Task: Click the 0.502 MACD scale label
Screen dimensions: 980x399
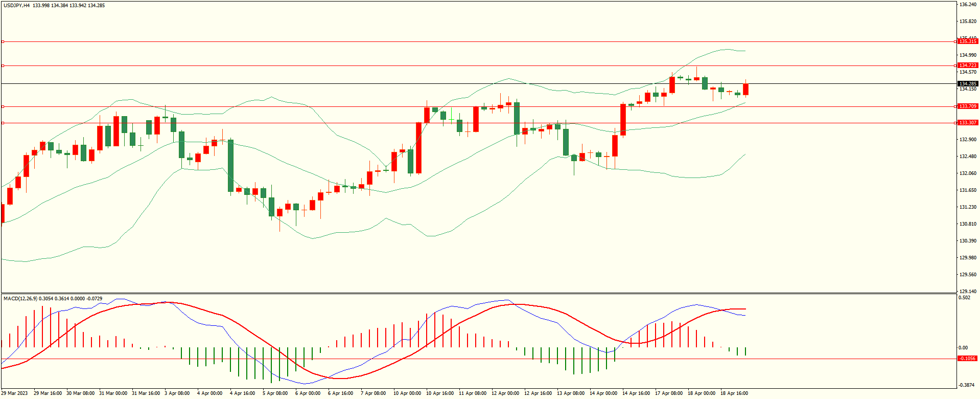Action: pyautogui.click(x=965, y=298)
